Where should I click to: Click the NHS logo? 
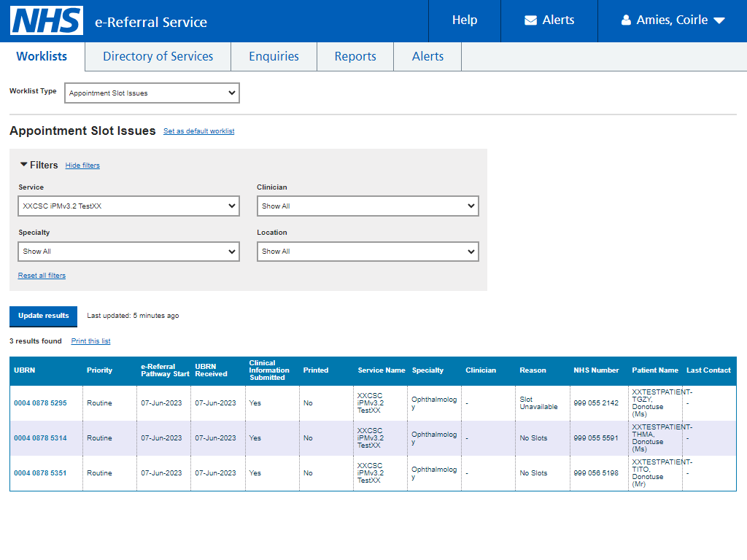pos(47,20)
